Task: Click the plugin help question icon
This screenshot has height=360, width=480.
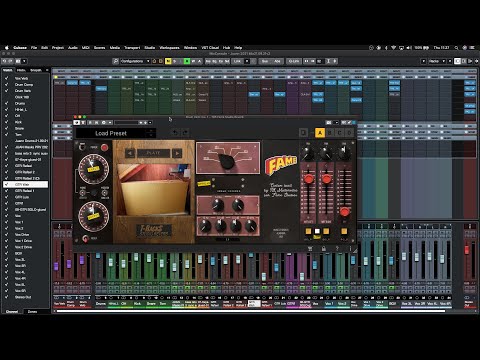Action: 337,249
